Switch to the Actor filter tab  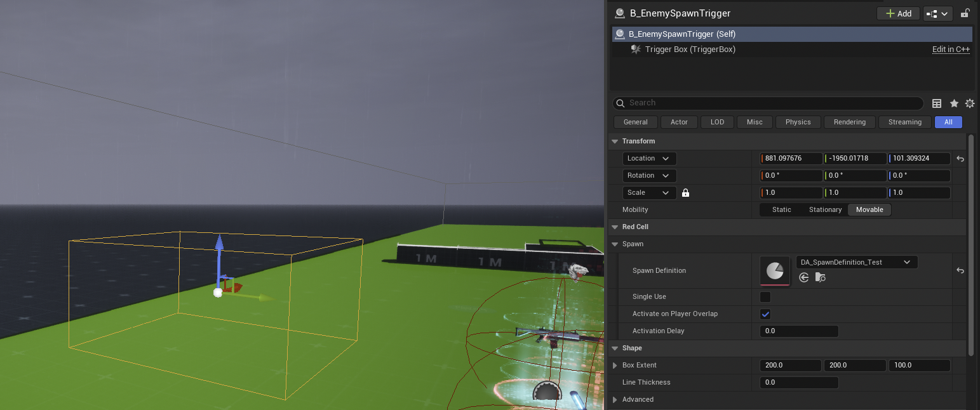pyautogui.click(x=679, y=122)
